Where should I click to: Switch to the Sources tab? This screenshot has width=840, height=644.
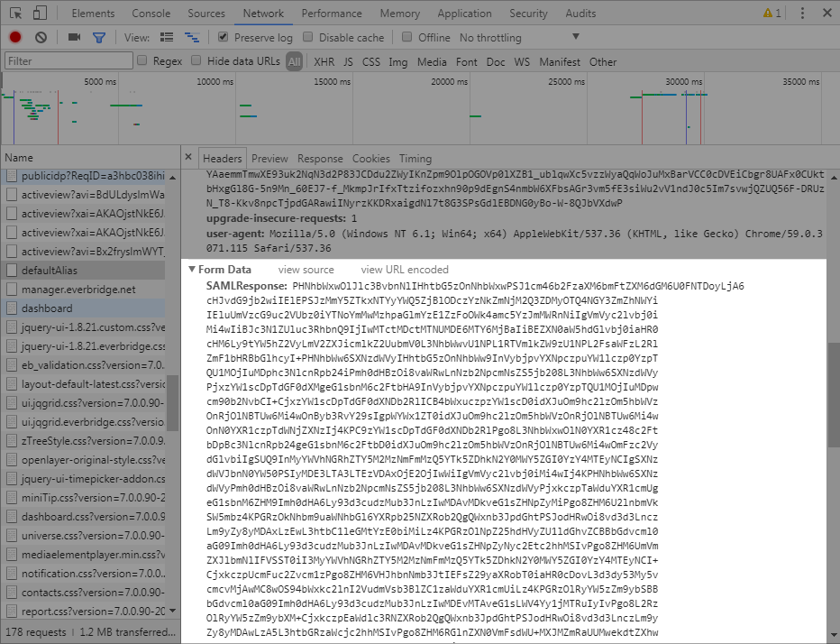point(206,14)
